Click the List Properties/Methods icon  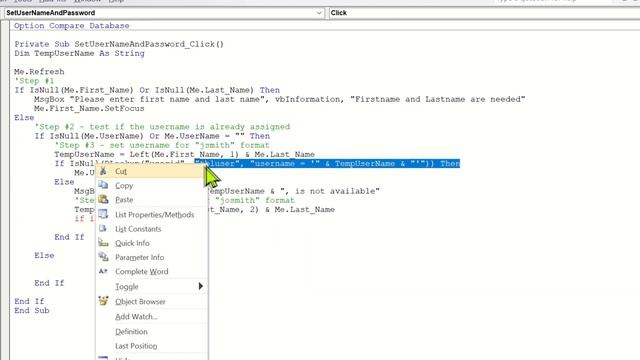[103, 214]
